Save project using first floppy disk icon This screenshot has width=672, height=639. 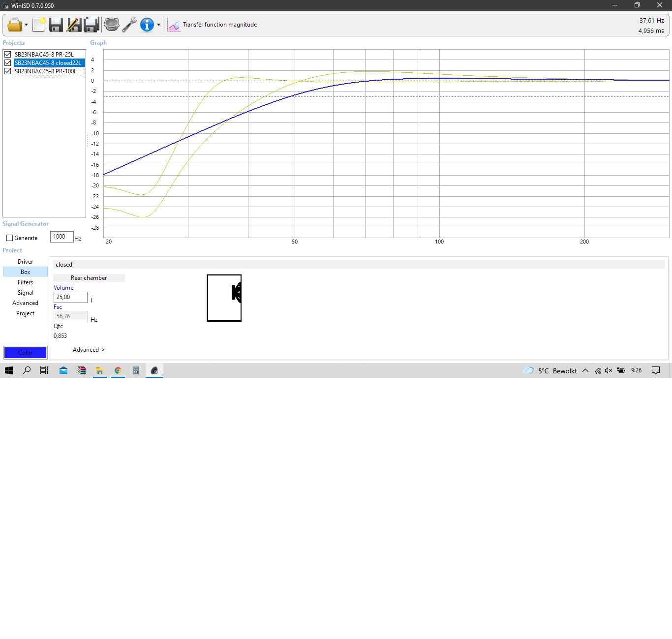pos(56,25)
